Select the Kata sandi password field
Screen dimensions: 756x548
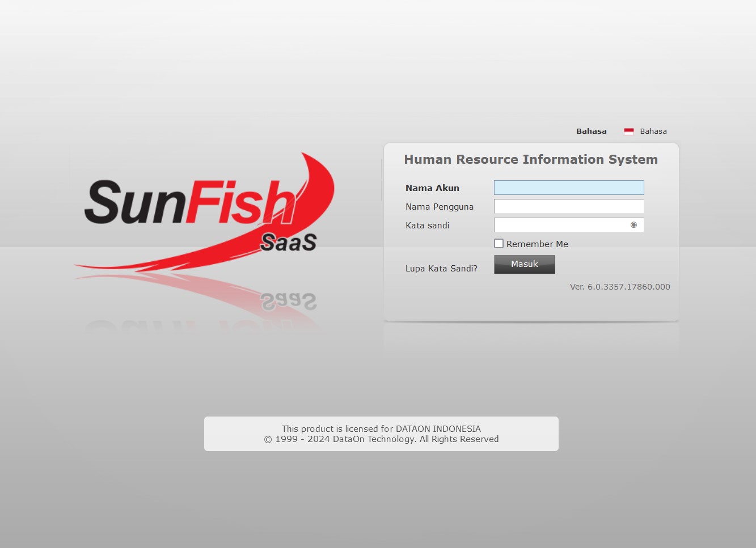coord(569,225)
